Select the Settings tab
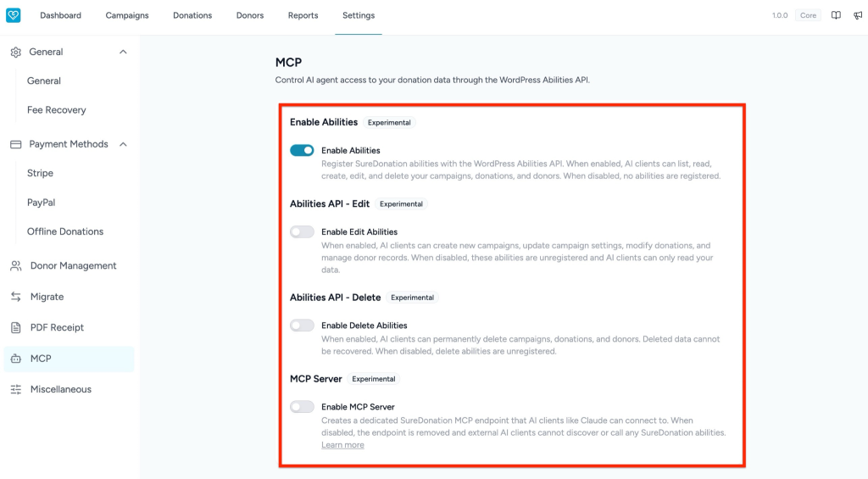The height and width of the screenshot is (479, 868). [359, 15]
